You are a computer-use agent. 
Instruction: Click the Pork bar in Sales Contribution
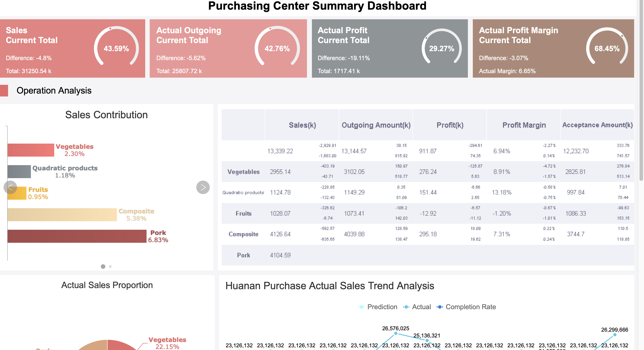(x=77, y=236)
